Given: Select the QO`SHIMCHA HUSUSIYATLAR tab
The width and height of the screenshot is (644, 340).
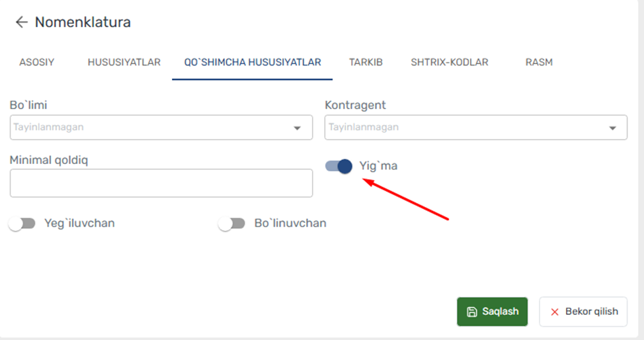Looking at the screenshot, I should click(252, 62).
